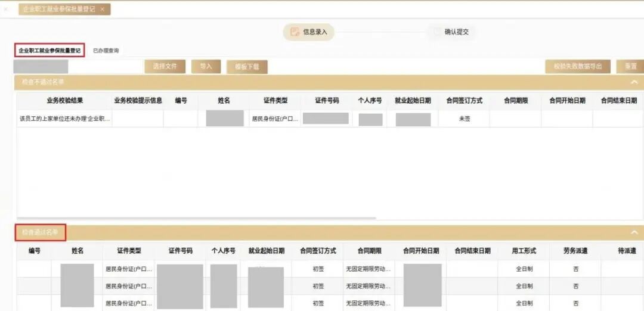Click the 检查通过名单 panel header
The width and height of the screenshot is (644, 311).
pos(329,232)
